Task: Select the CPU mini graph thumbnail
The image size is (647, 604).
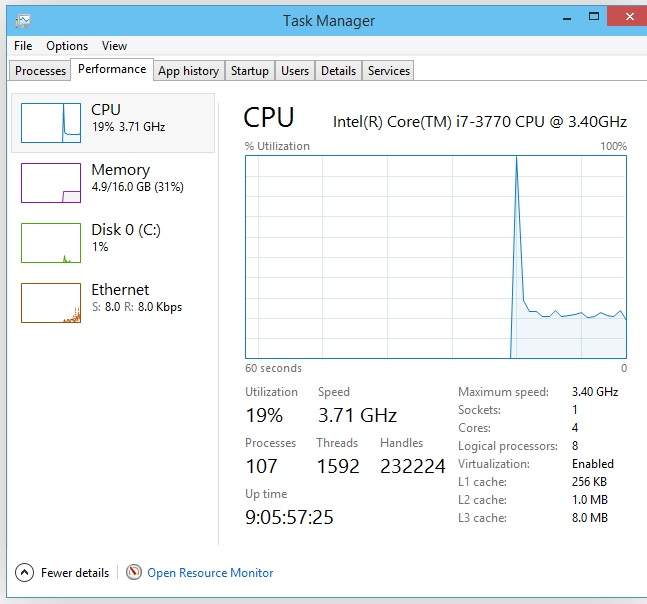Action: coord(51,122)
